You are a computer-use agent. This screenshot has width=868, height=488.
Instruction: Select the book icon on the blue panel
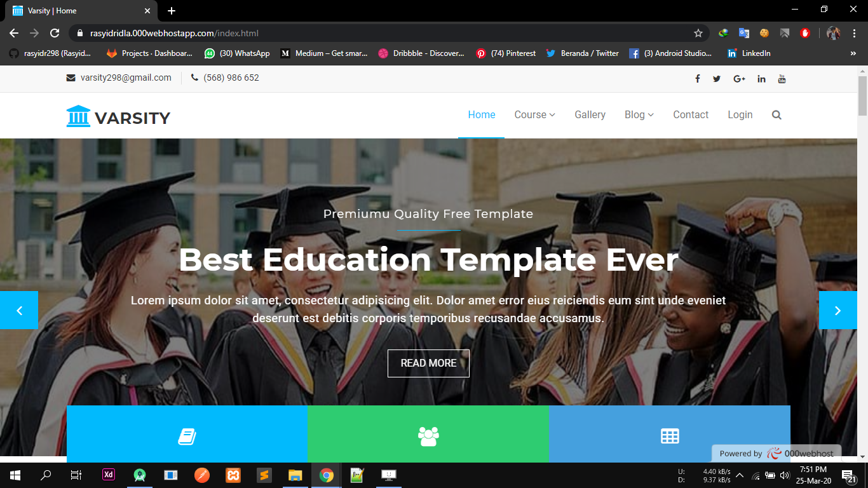pyautogui.click(x=187, y=436)
